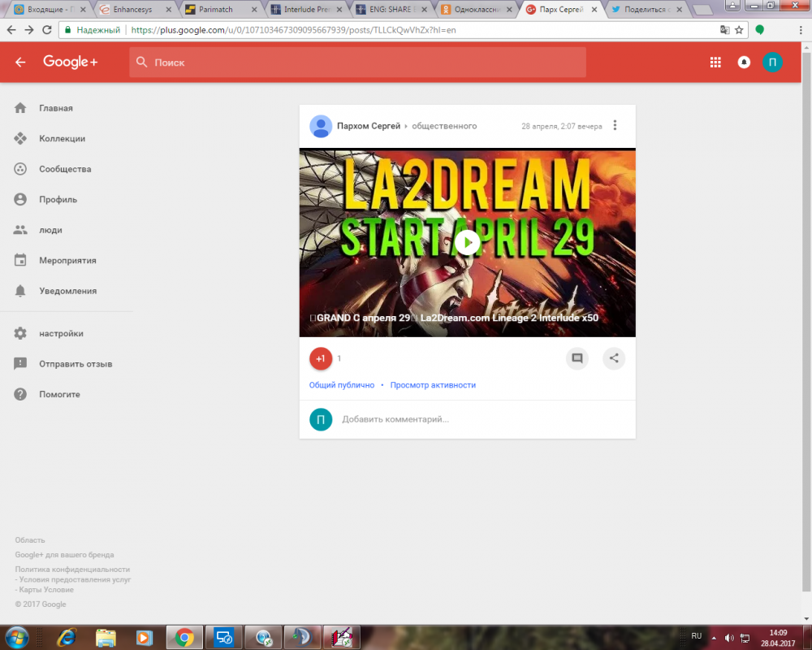
Task: Open the user account avatar menu
Action: click(772, 63)
